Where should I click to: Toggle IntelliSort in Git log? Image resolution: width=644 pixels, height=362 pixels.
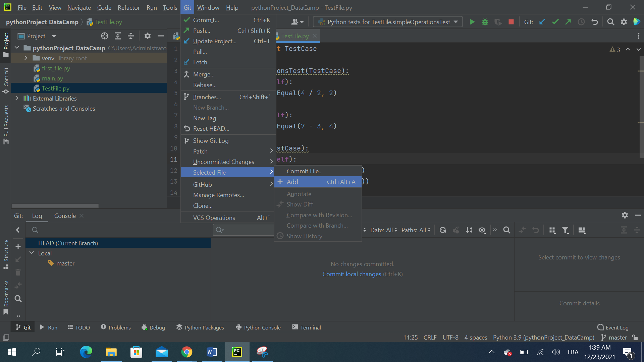point(469,230)
